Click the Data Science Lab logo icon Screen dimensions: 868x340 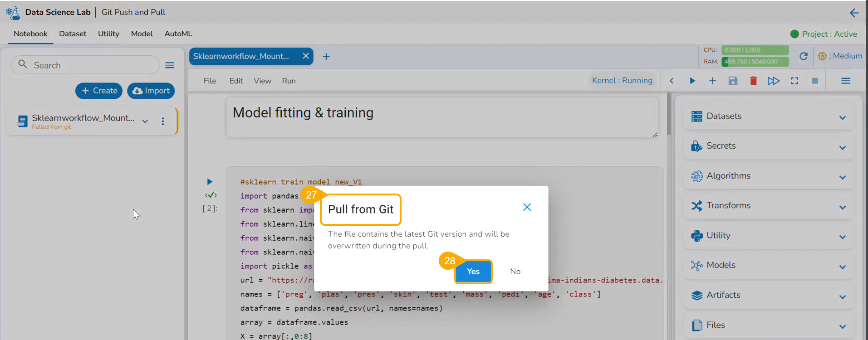[13, 12]
